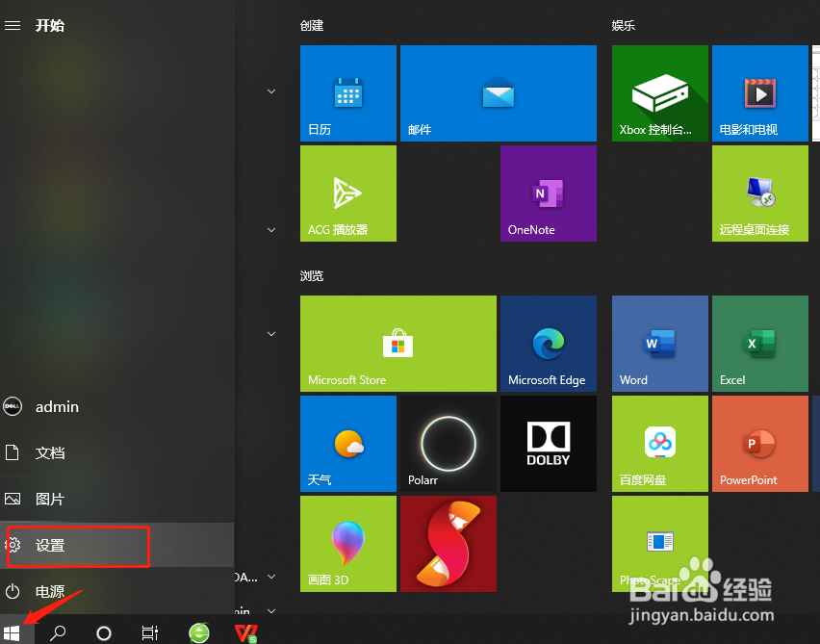Click the 开始 title text
Image resolution: width=820 pixels, height=644 pixels.
click(50, 26)
